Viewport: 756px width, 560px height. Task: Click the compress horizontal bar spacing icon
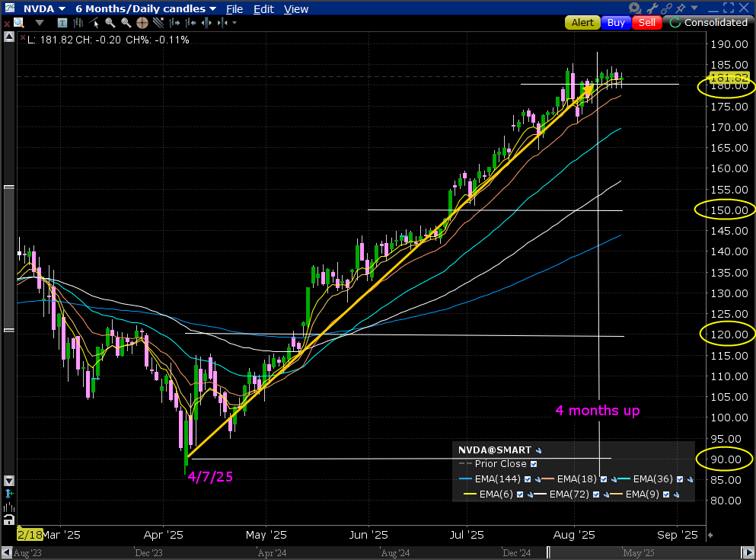point(222,23)
